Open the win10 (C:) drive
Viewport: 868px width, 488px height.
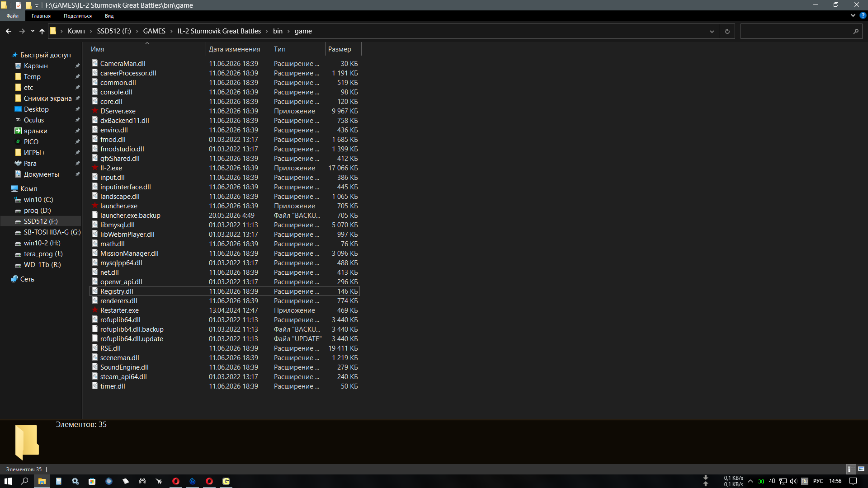pyautogui.click(x=38, y=200)
